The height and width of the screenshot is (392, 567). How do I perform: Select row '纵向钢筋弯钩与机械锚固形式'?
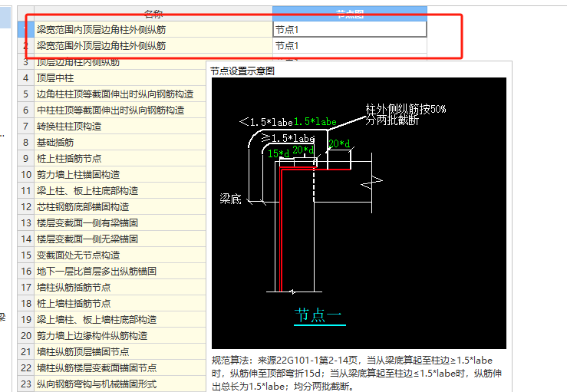(x=120, y=384)
